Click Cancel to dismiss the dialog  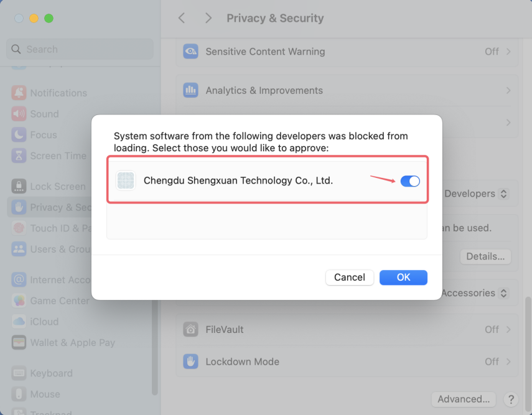[349, 277]
